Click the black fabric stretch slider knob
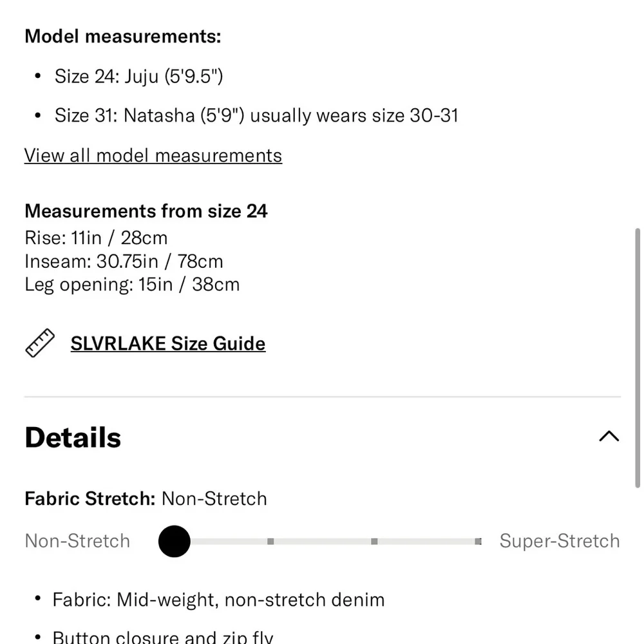The height and width of the screenshot is (644, 644). (x=174, y=542)
